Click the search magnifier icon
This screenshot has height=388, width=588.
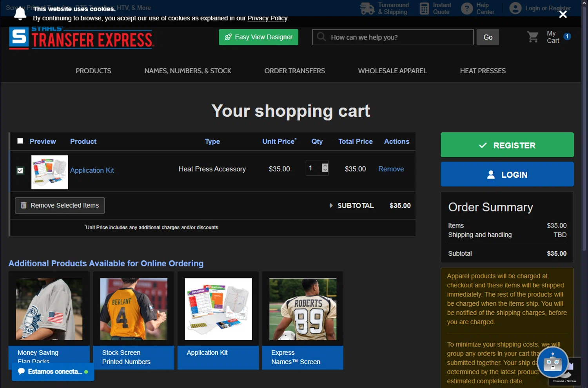(321, 37)
